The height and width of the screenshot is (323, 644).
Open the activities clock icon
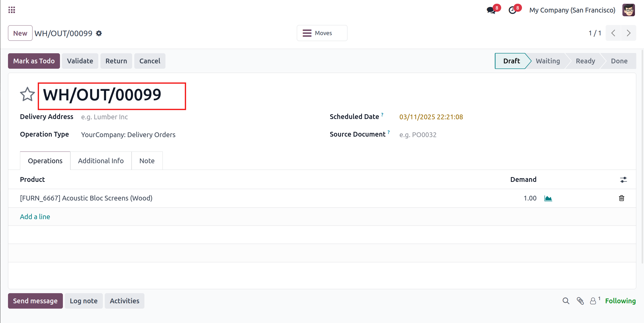coord(512,10)
